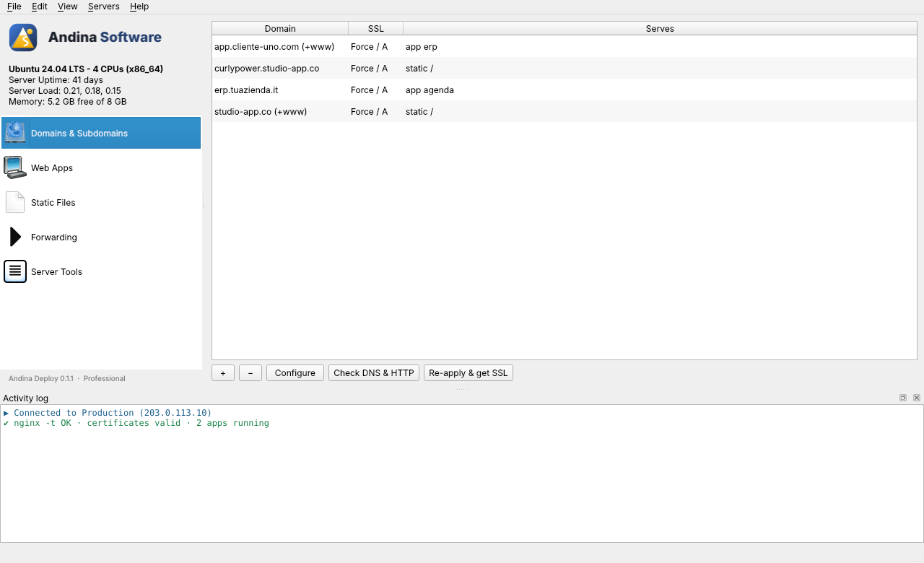The image size is (924, 563).
Task: Click the Andina Software logo icon
Action: pyautogui.click(x=23, y=38)
